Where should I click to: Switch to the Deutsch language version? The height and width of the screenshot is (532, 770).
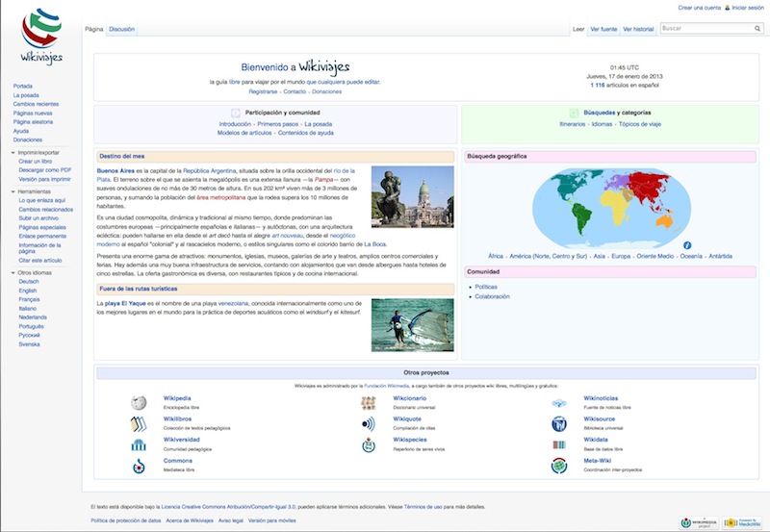pyautogui.click(x=29, y=282)
